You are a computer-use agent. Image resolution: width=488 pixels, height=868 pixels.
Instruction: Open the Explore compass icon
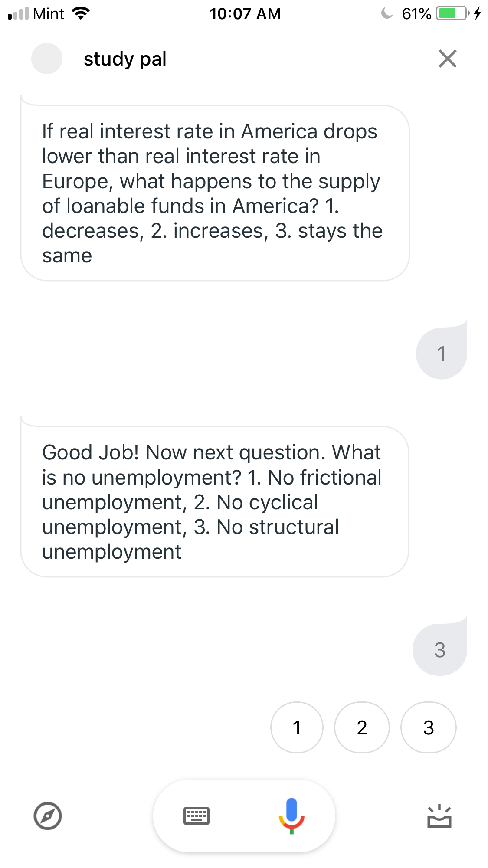[x=48, y=816]
